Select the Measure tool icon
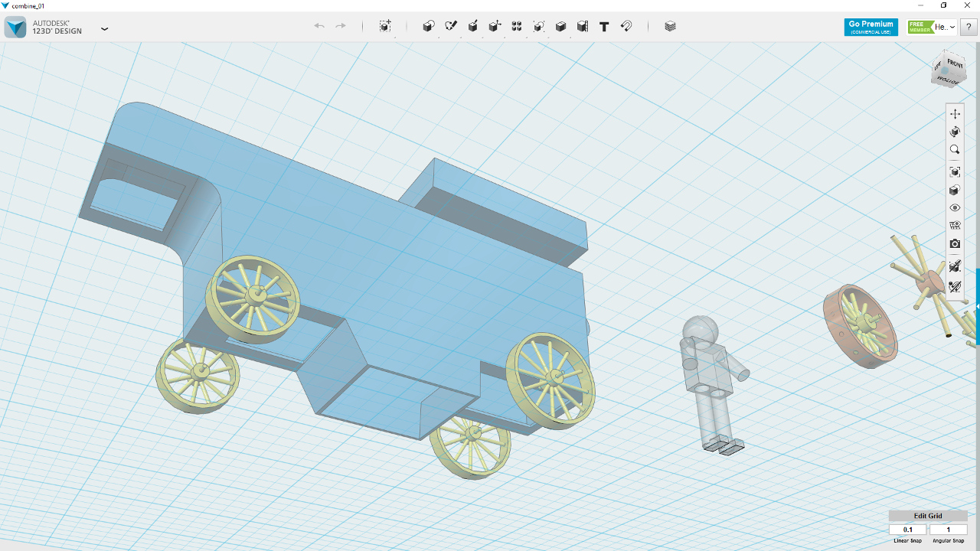The image size is (980, 551). click(583, 26)
